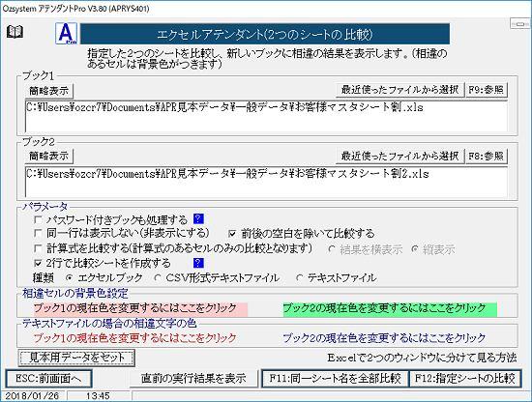Open help for 2-row comparison sheet option
The width and height of the screenshot is (532, 402).
198,263
